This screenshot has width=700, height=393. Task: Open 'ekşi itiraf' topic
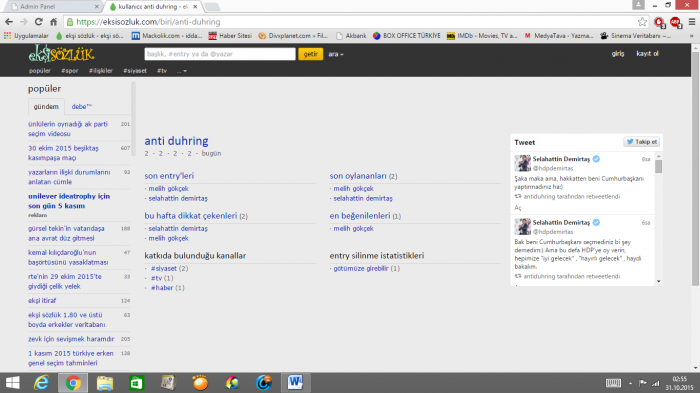(42, 301)
